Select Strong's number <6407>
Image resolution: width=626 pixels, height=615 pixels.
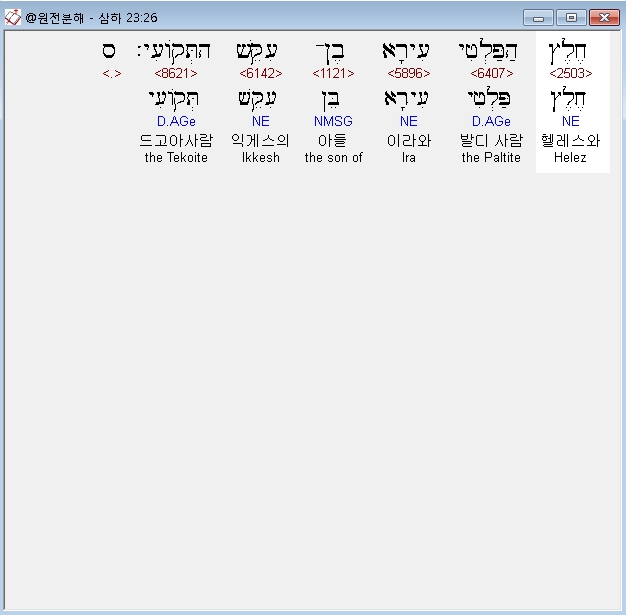point(491,73)
